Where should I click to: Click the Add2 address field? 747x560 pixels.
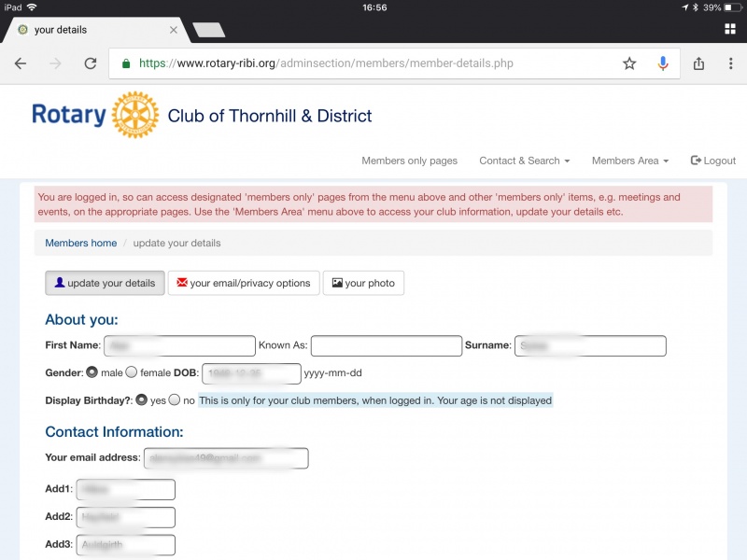point(126,517)
